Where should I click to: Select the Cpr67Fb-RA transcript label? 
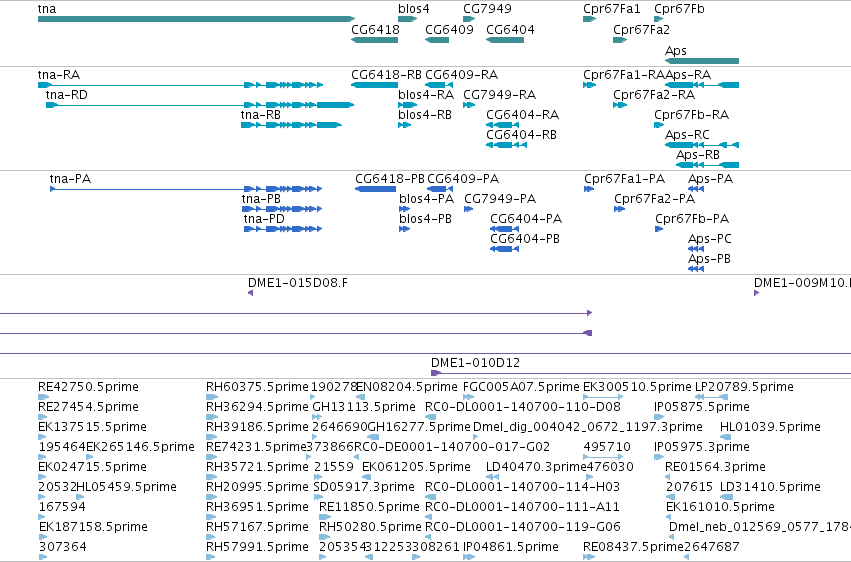691,114
